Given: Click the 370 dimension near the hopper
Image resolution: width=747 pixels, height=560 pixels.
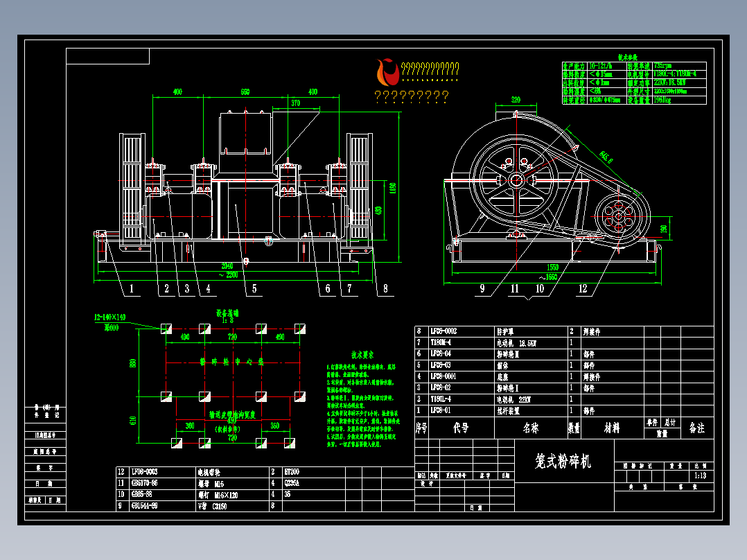Looking at the screenshot, I should click(x=295, y=103).
